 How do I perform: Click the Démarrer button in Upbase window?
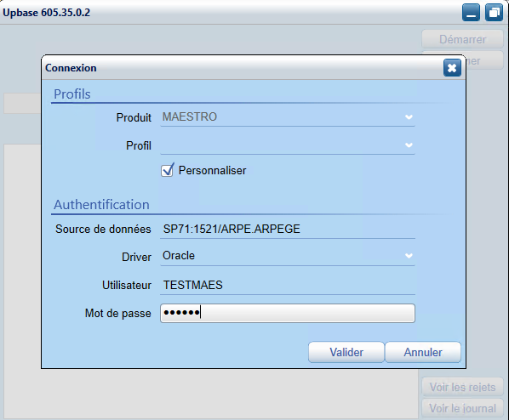[462, 39]
